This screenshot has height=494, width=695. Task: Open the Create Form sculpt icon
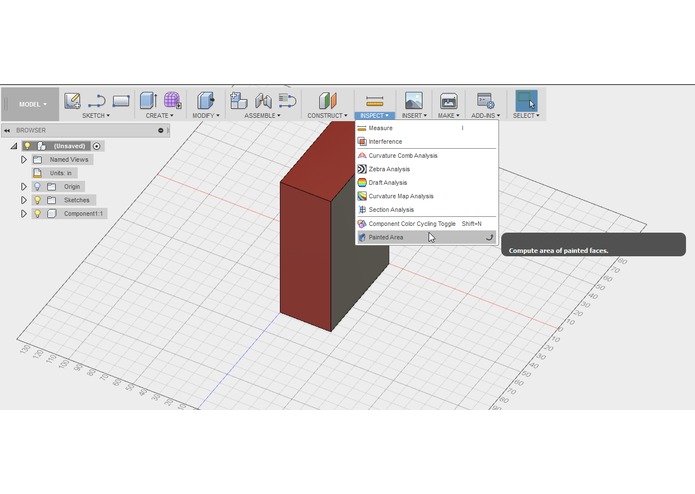172,101
